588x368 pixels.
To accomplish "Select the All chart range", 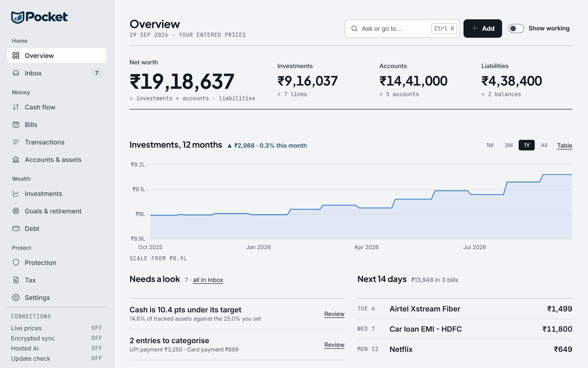I will tap(544, 145).
